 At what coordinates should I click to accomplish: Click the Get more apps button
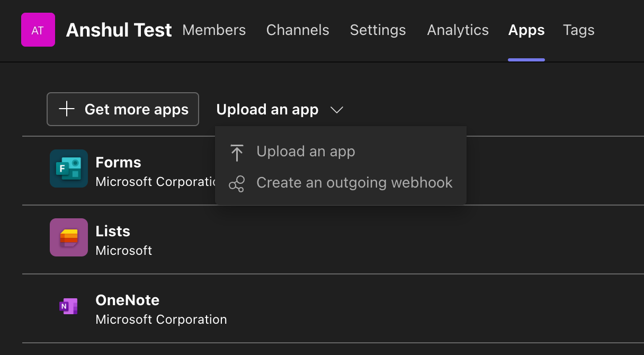(123, 109)
